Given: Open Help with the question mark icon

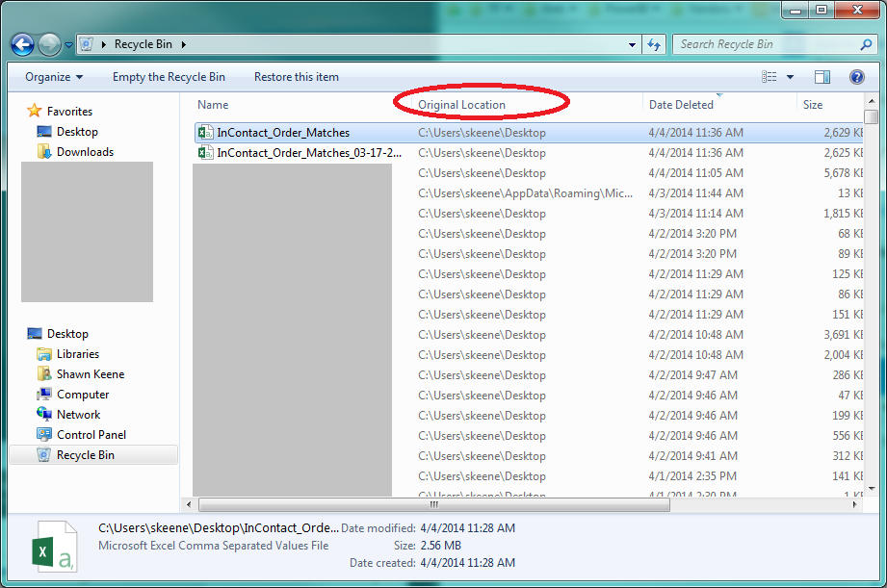Looking at the screenshot, I should pos(857,77).
